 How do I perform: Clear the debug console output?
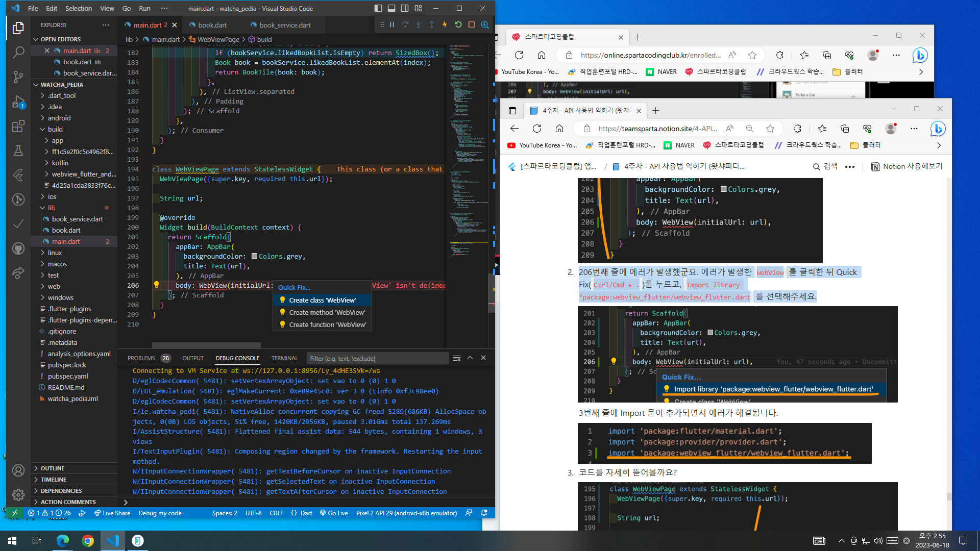pos(457,358)
